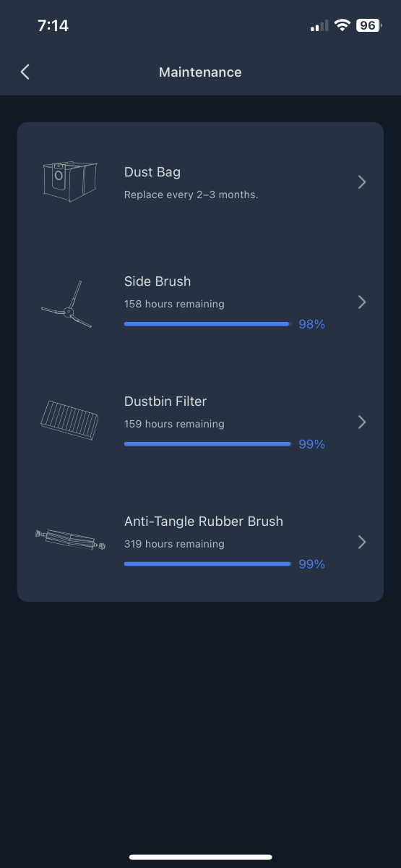Screen dimensions: 401x868
Task: Click the 319 hours remaining text
Action: (174, 544)
